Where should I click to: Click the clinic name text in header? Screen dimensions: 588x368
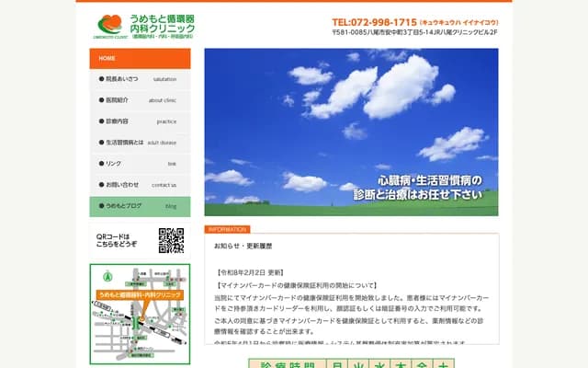click(x=163, y=24)
